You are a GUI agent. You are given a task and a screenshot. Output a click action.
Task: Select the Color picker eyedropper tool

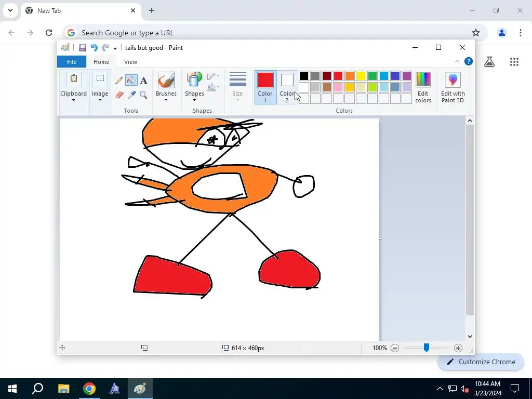(x=131, y=95)
